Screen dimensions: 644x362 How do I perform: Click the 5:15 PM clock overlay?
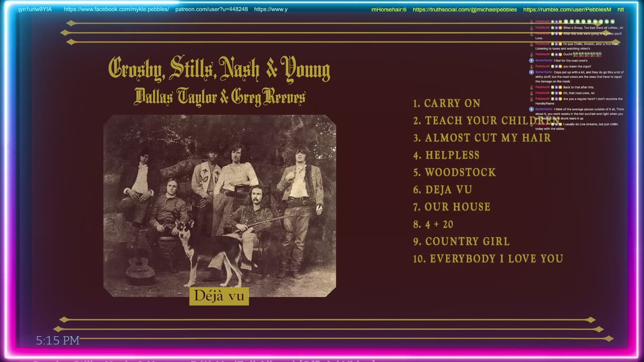58,340
